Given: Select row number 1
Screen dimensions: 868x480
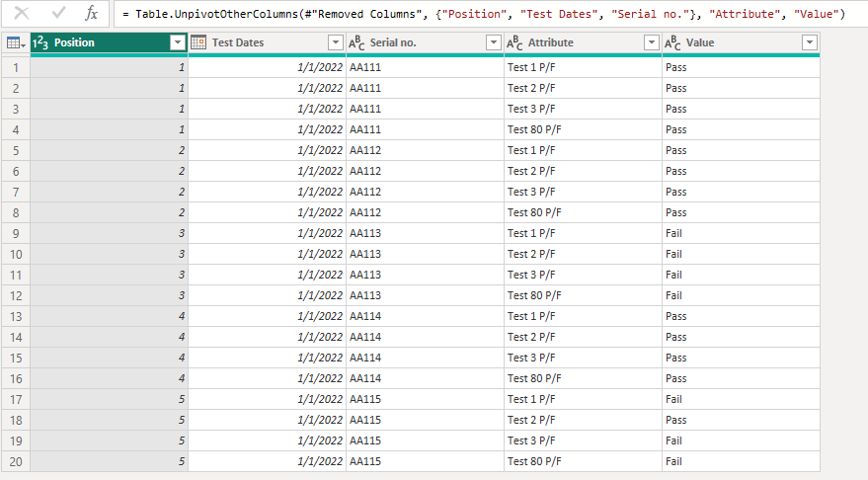Looking at the screenshot, I should (x=16, y=67).
